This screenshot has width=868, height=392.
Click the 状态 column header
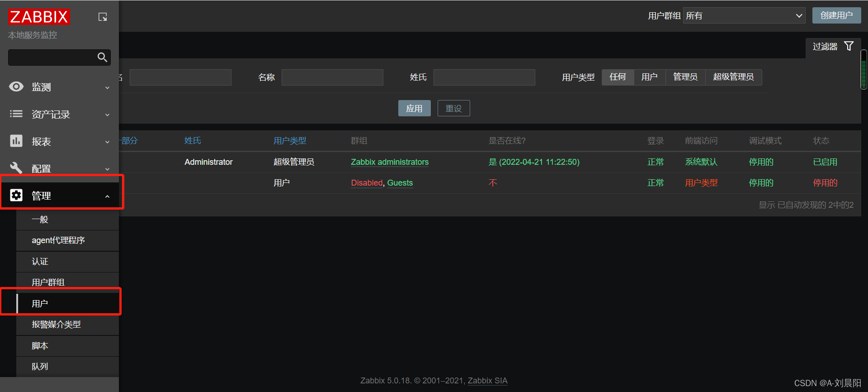coord(821,141)
